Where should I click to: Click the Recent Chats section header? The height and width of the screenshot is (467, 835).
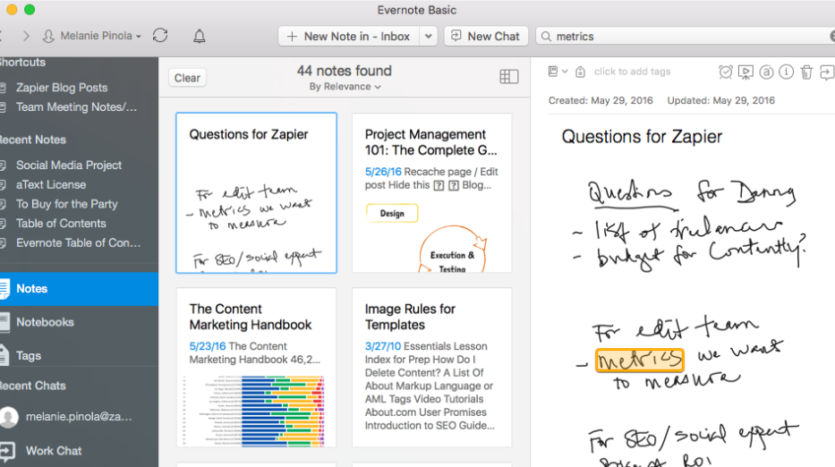[x=33, y=386]
